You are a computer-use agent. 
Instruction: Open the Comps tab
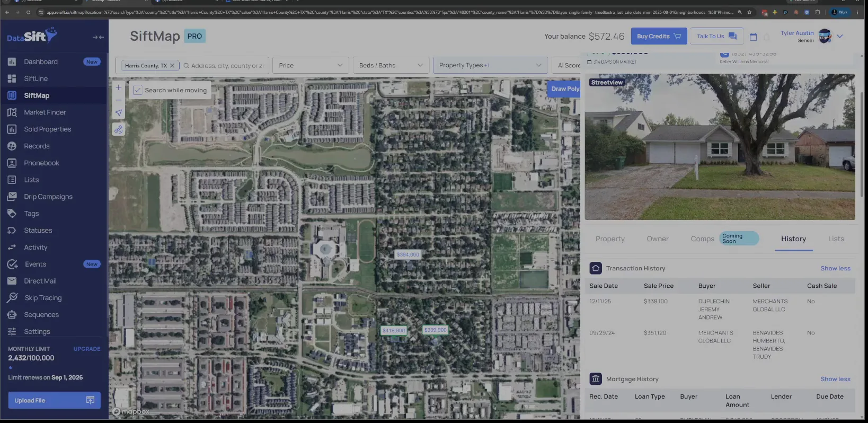click(703, 239)
